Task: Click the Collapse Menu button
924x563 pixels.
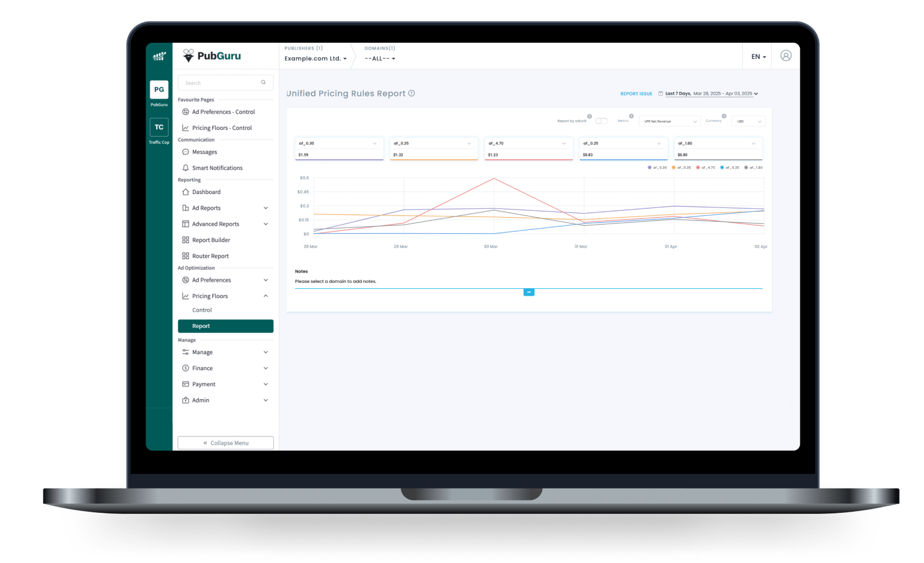Action: [x=225, y=443]
